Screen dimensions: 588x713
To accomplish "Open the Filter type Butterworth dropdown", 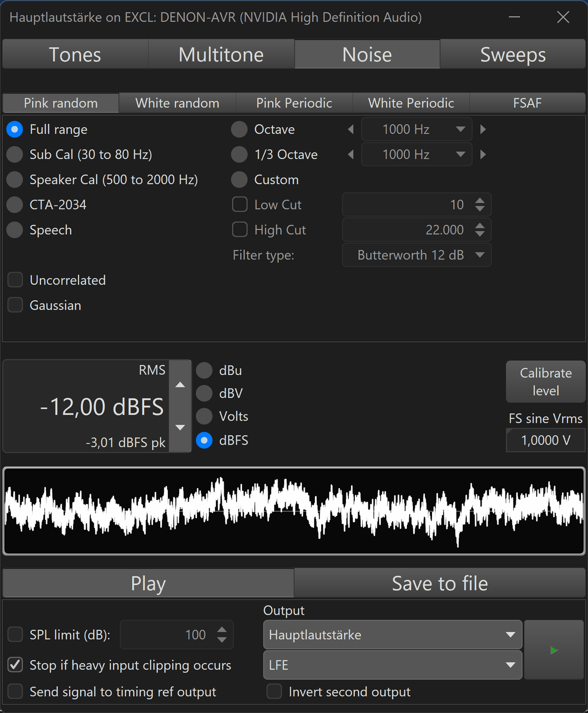I will click(x=416, y=255).
